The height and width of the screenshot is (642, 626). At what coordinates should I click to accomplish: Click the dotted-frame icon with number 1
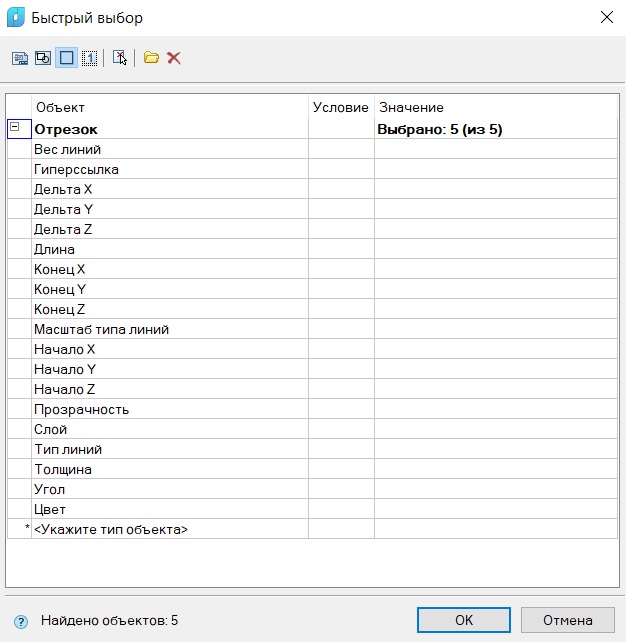[89, 58]
